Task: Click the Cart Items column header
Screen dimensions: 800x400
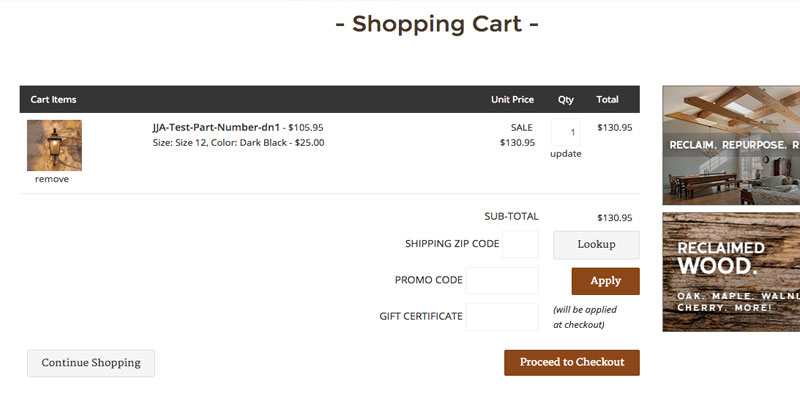Action: pos(54,99)
